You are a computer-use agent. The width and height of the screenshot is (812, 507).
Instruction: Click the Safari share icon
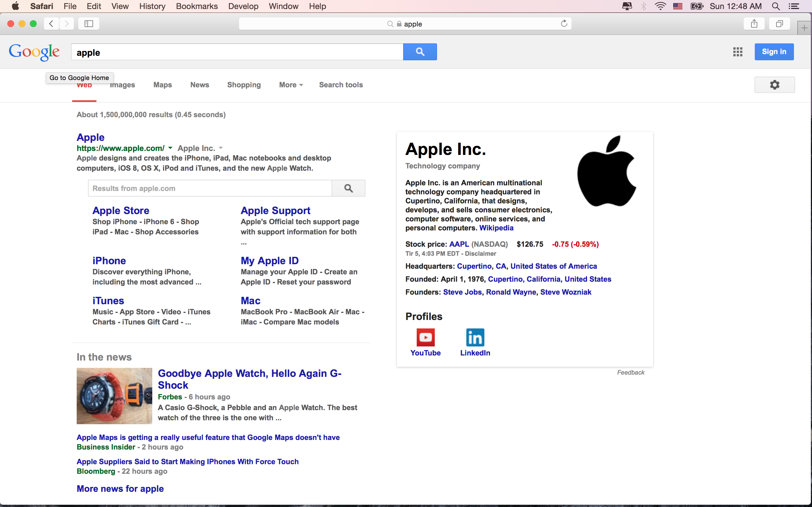(x=754, y=23)
